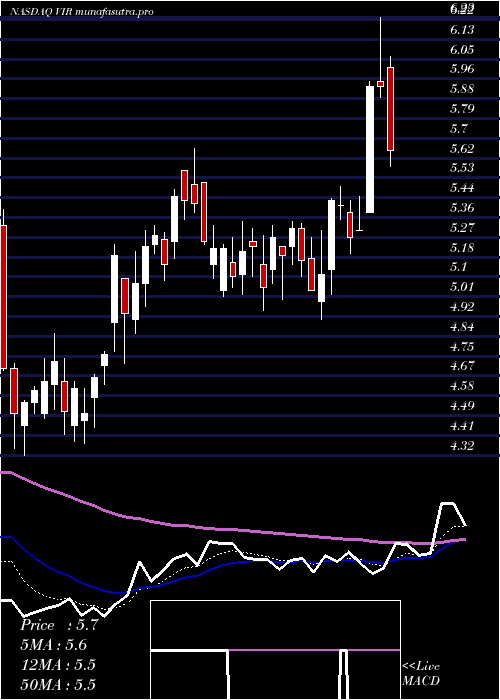Click the 5.36 price axis label

(462, 208)
